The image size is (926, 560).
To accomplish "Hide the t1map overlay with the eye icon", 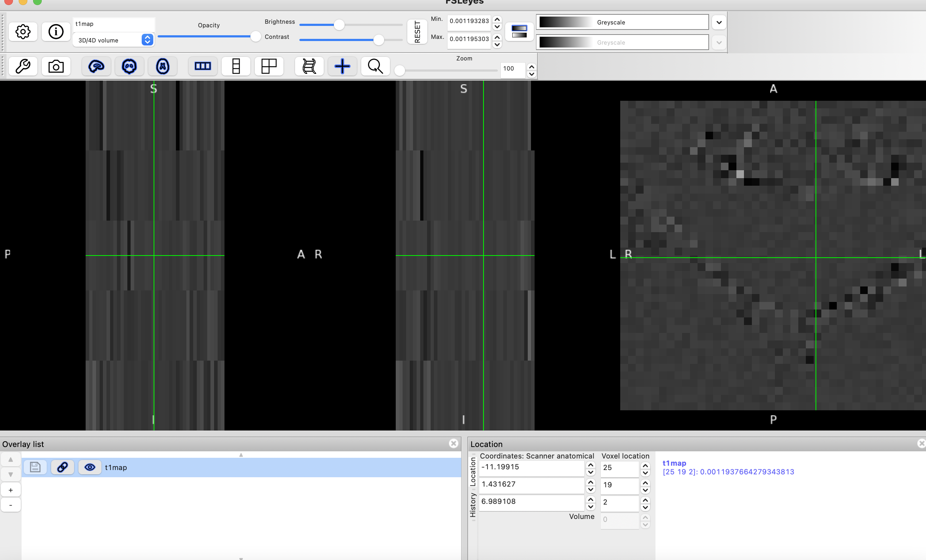I will coord(90,467).
